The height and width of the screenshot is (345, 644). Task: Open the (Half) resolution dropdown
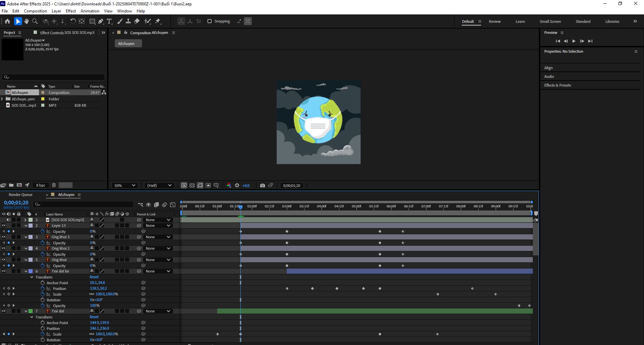(x=159, y=185)
